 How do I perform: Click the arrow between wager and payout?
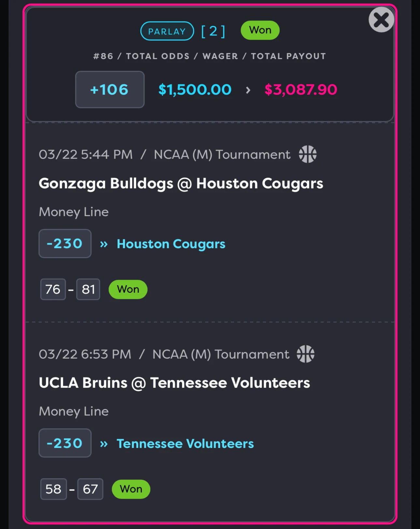248,90
